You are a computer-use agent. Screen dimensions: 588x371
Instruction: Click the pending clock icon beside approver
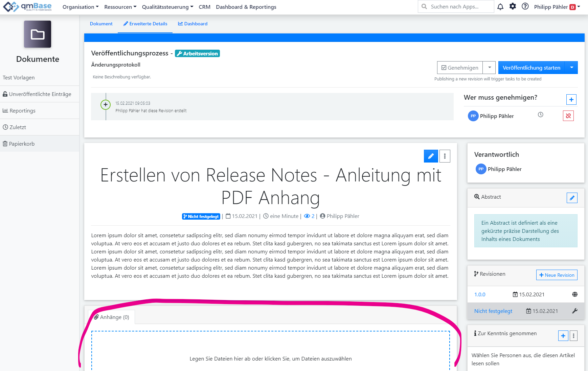click(x=541, y=115)
